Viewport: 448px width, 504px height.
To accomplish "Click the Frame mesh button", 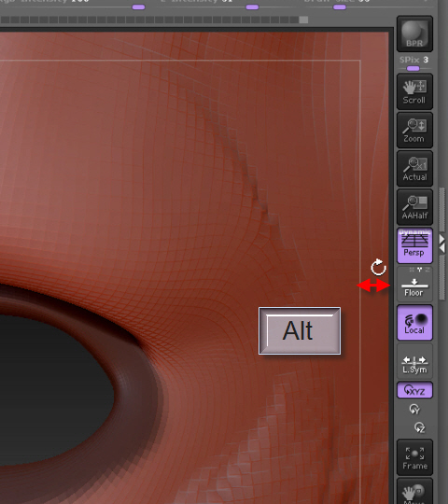I will point(414,457).
